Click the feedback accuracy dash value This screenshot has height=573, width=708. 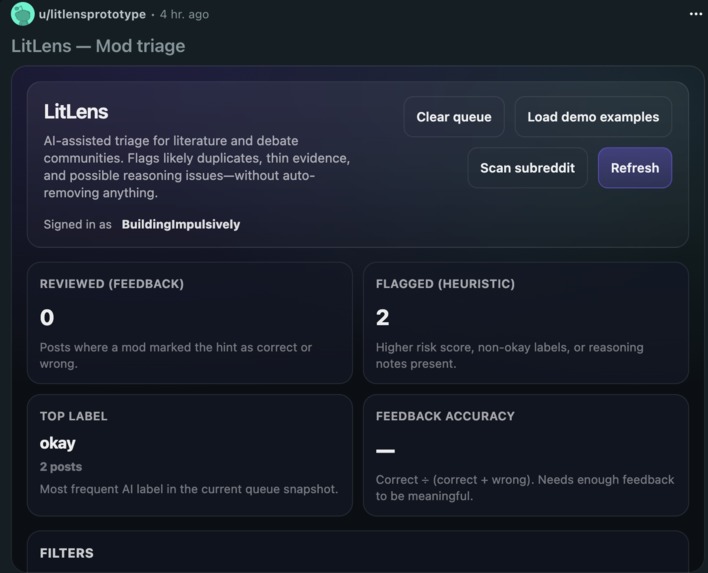pyautogui.click(x=385, y=451)
